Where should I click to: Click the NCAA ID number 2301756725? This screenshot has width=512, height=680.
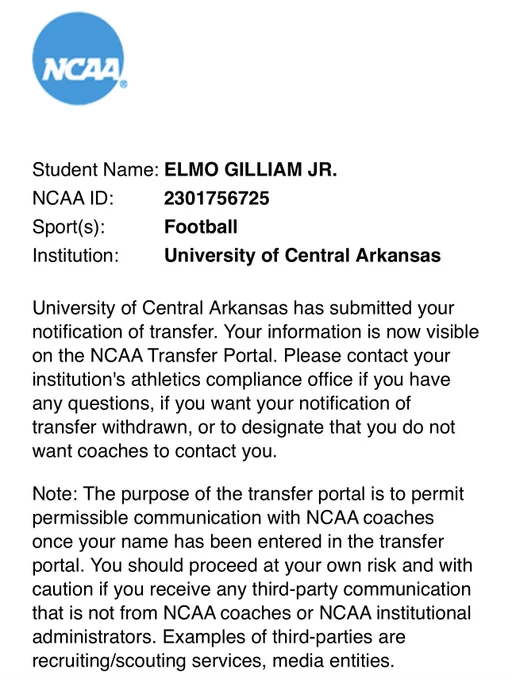coord(216,198)
